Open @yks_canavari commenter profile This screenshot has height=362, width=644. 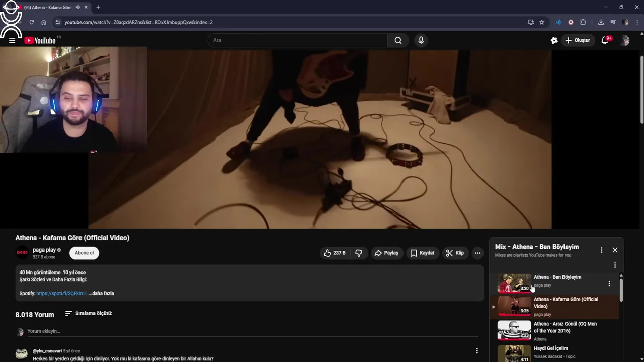tap(47, 351)
